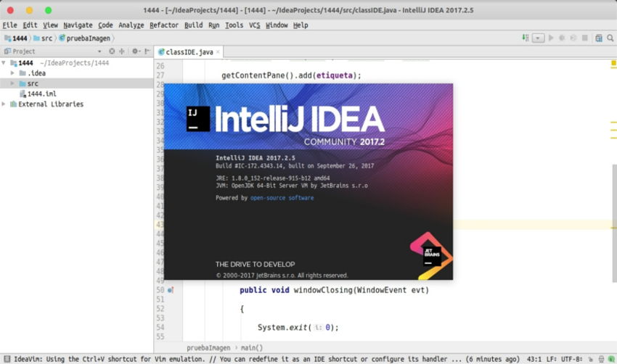Click the collapse all icon in Project panel
This screenshot has width=617, height=364.
[122, 51]
